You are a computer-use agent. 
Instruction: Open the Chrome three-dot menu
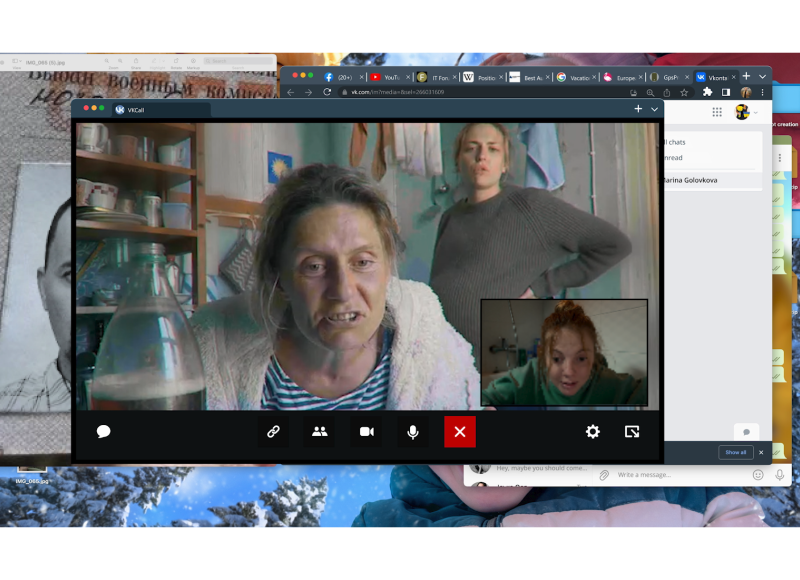(x=762, y=92)
